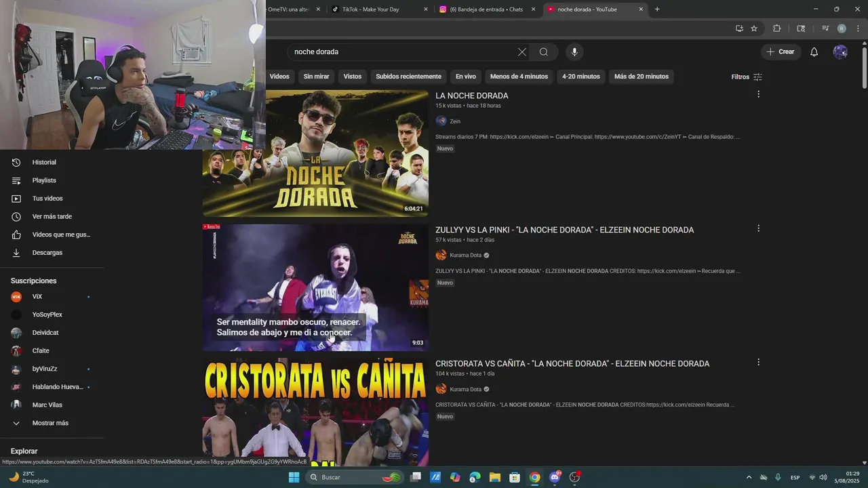
Task: Open Ver más tarde list
Action: (52, 217)
